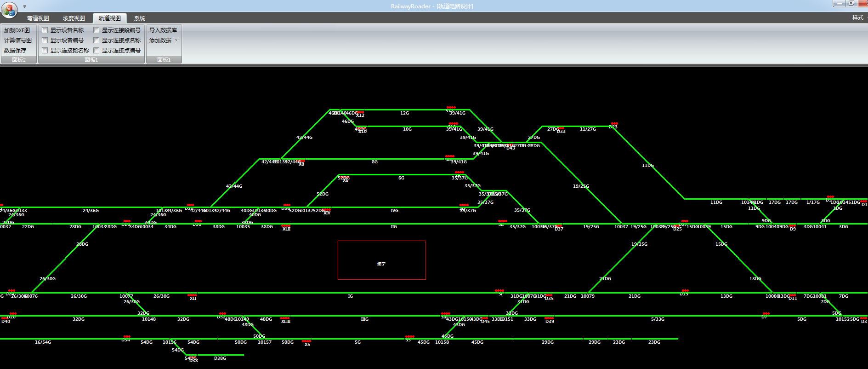This screenshot has width=868, height=369.
Task: Click connection point 10037
Action: (x=621, y=227)
